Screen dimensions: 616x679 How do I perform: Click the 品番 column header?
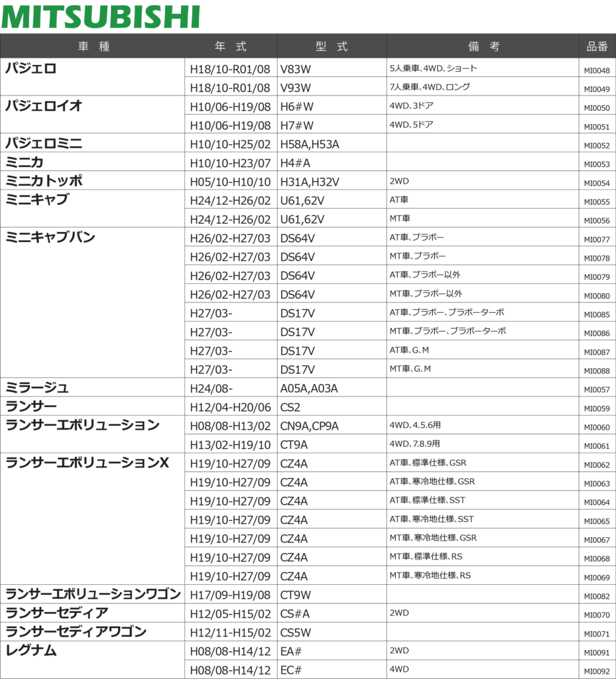(597, 46)
